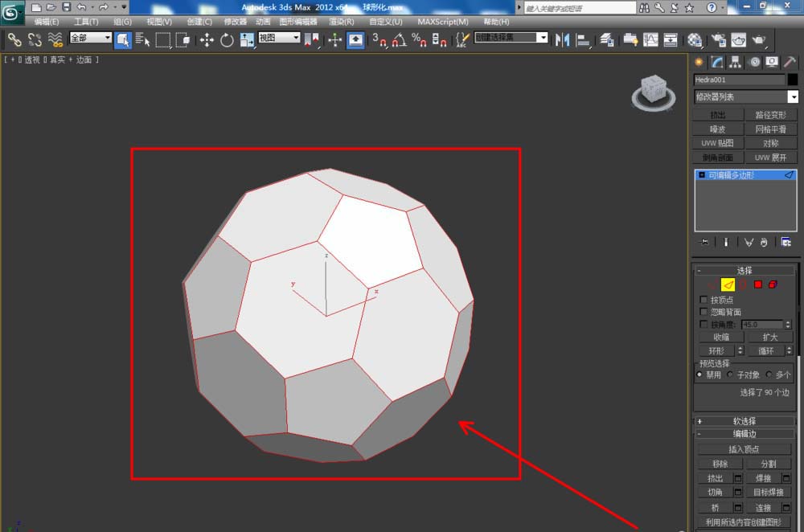Click the Use Pivot Point Center icon
The image size is (804, 532).
click(311, 39)
